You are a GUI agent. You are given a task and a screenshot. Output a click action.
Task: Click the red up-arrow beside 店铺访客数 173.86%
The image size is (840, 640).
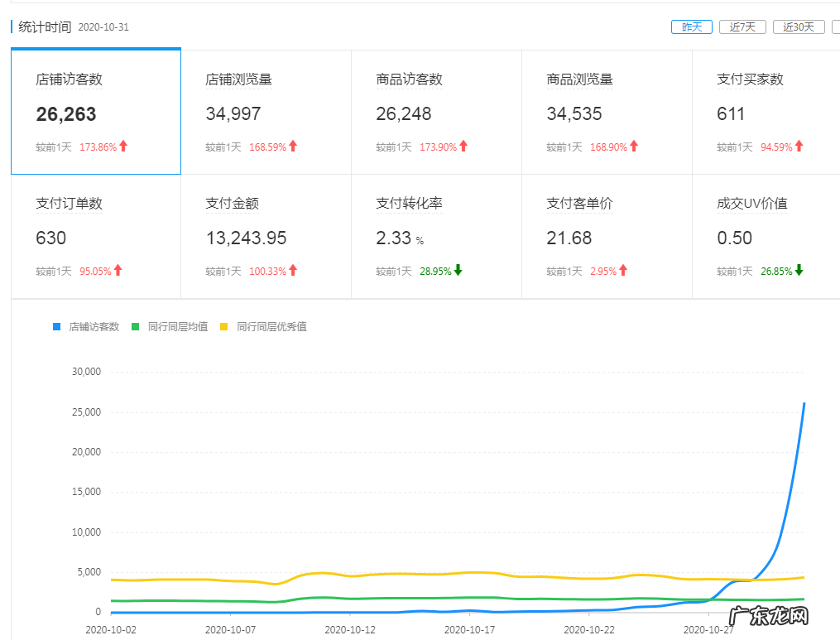[x=122, y=146]
